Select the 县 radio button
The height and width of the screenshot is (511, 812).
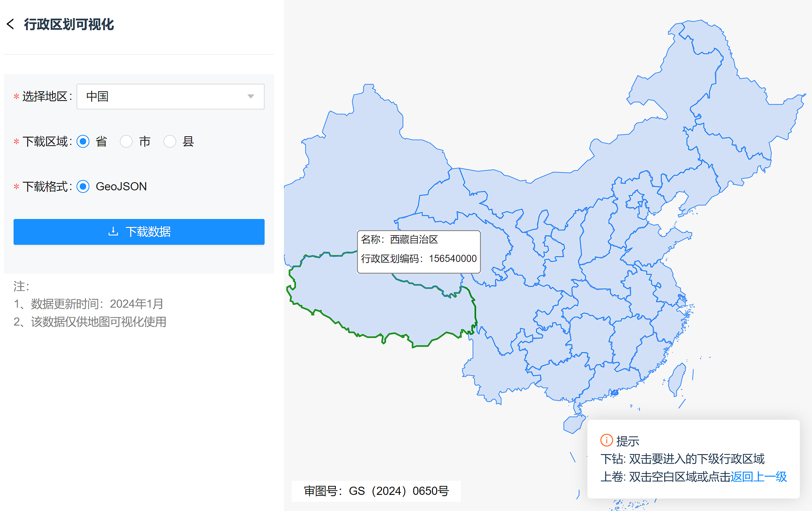[170, 142]
